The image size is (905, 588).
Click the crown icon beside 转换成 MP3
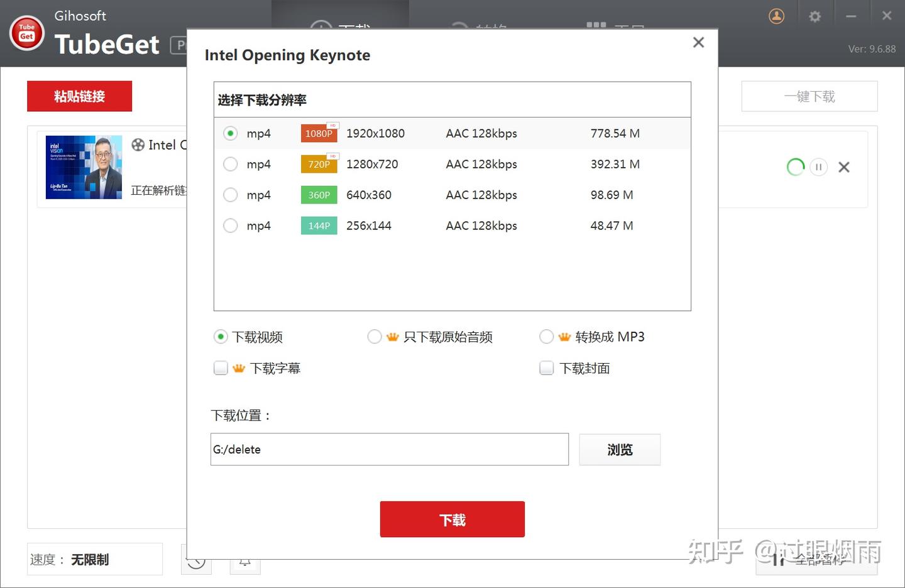[x=564, y=337]
